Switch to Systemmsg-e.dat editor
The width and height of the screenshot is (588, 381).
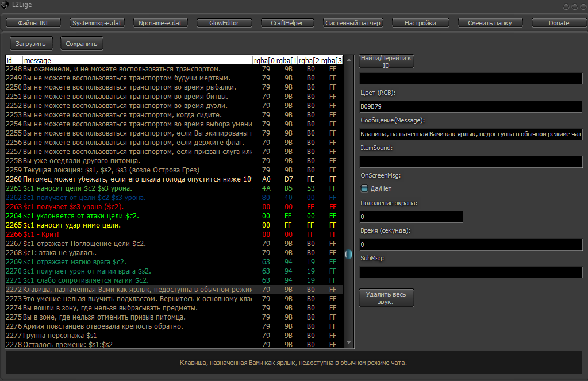tap(97, 23)
